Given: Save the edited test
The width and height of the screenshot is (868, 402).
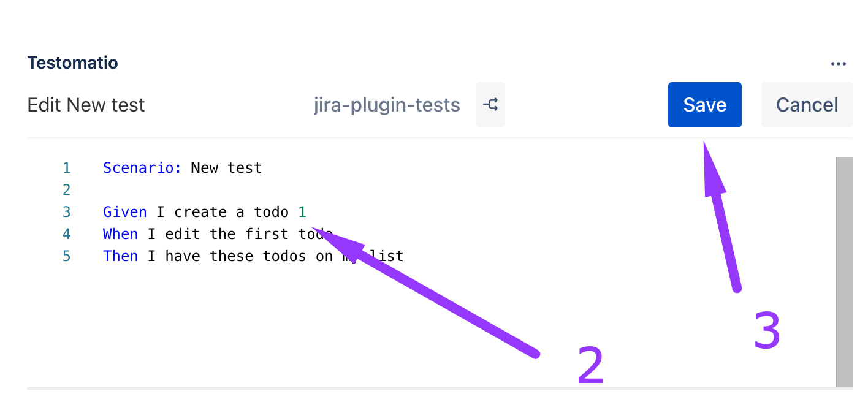Looking at the screenshot, I should click(704, 105).
